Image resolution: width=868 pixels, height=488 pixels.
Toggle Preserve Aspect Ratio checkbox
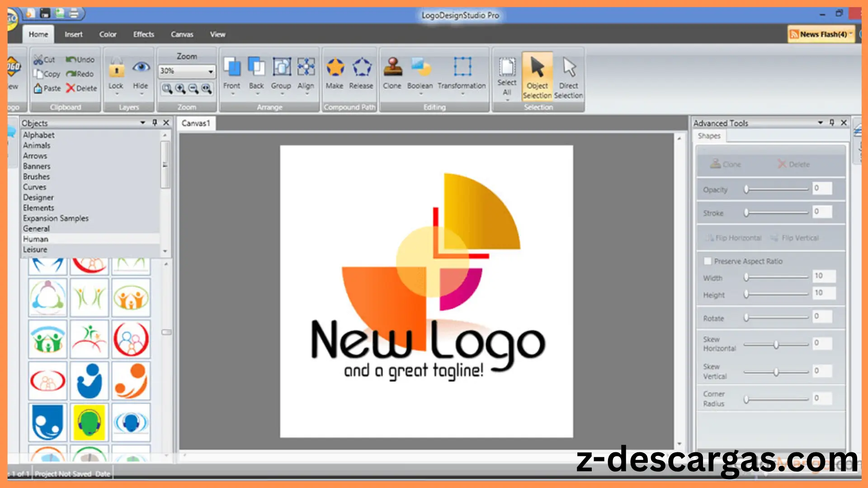pyautogui.click(x=708, y=261)
